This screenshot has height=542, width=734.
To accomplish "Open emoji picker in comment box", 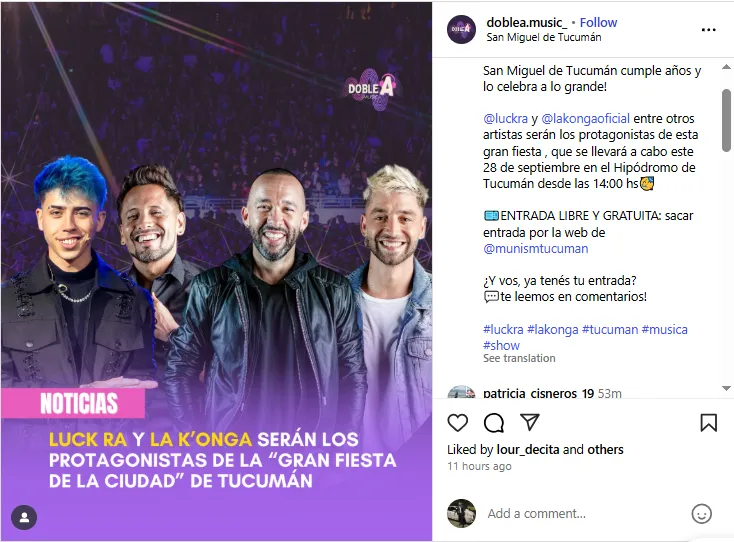I will tap(701, 513).
